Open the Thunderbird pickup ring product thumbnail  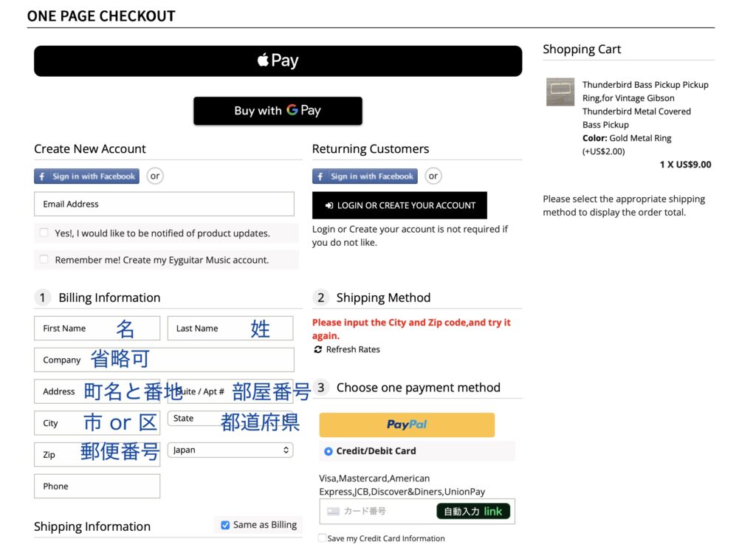click(560, 92)
